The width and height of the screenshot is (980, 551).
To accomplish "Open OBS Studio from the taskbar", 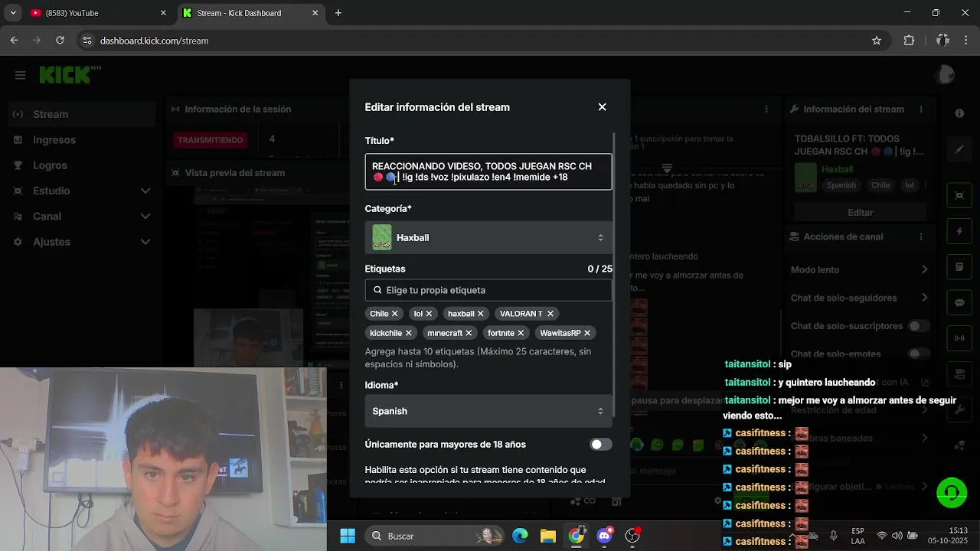I will 632,536.
